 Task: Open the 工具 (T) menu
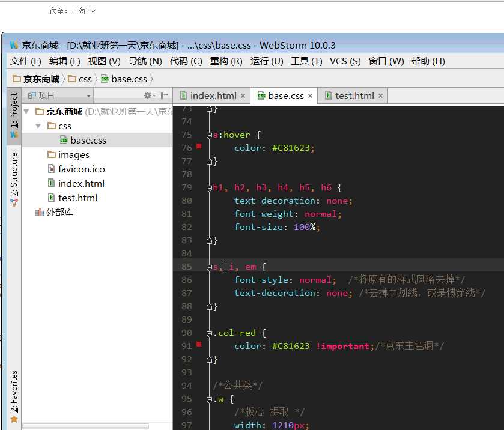[306, 61]
